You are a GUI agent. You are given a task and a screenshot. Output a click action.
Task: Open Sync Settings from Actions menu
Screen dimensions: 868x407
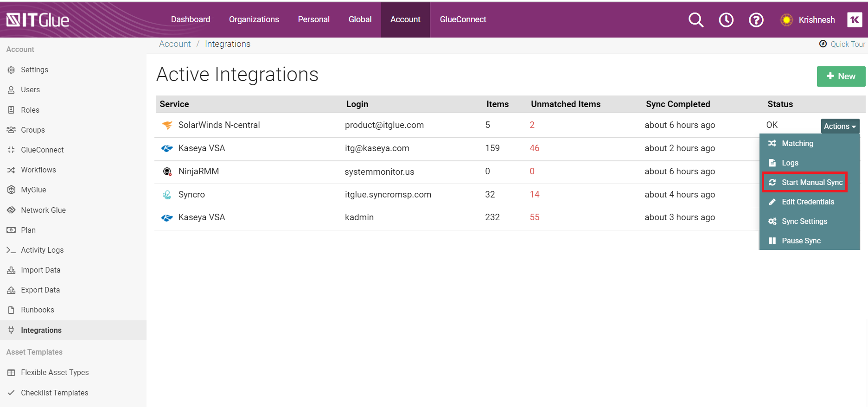809,221
